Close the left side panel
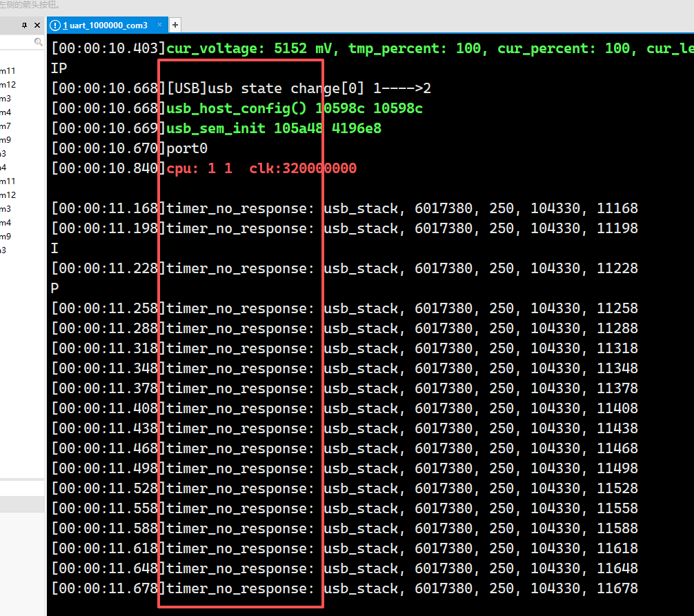 (x=37, y=26)
